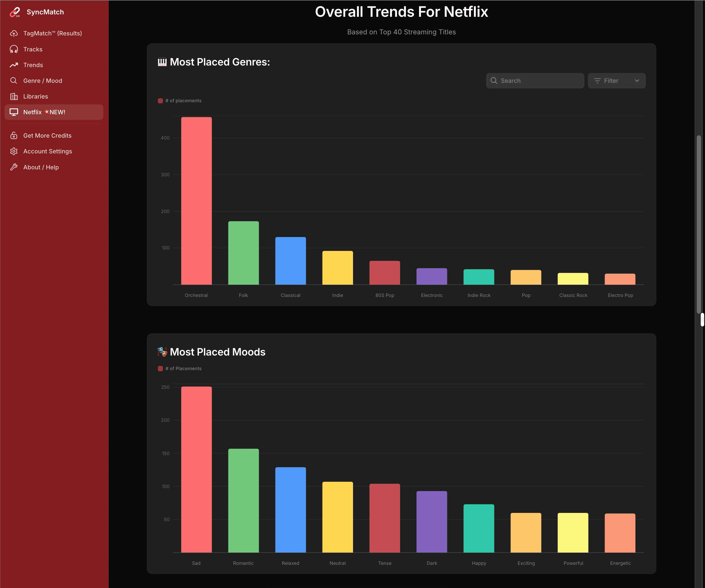Image resolution: width=705 pixels, height=588 pixels.
Task: Click the Account Settings gear icon
Action: pos(14,152)
